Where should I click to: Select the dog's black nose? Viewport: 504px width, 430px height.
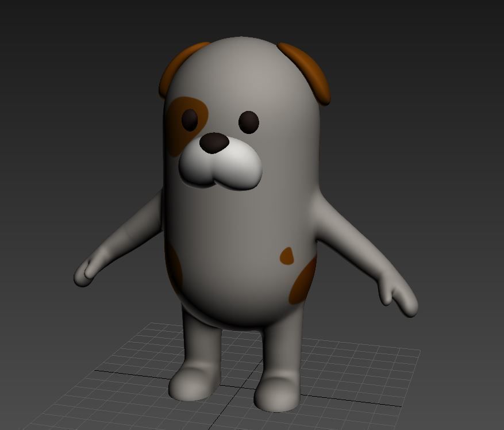pos(214,143)
